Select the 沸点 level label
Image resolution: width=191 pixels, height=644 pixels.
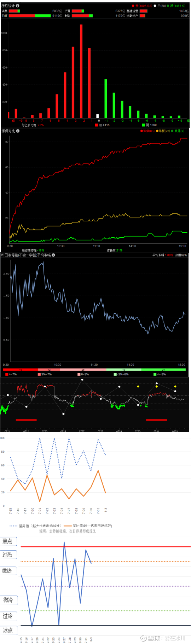pos(7,541)
